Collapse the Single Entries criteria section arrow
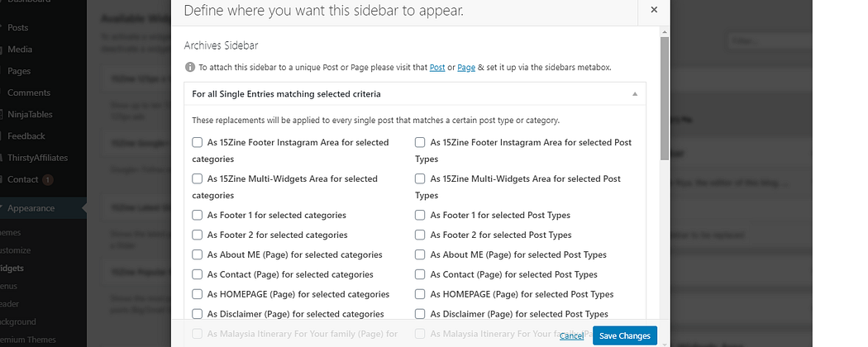Image resolution: width=868 pixels, height=347 pixels. (635, 94)
